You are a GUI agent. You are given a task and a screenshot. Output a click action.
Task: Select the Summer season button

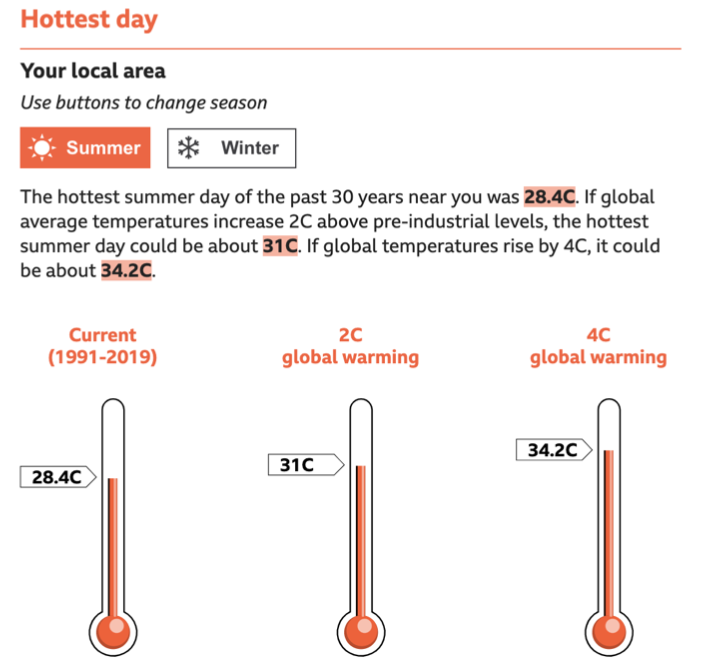[85, 148]
